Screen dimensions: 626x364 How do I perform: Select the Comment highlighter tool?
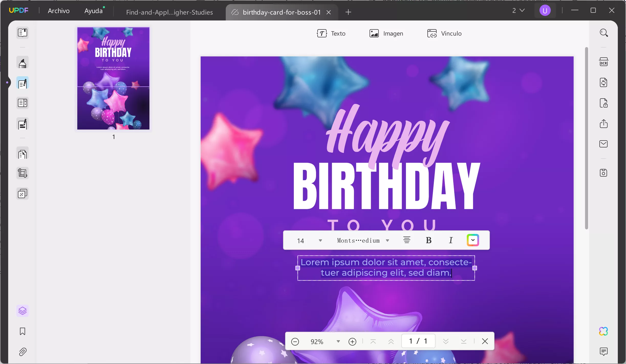point(23,63)
